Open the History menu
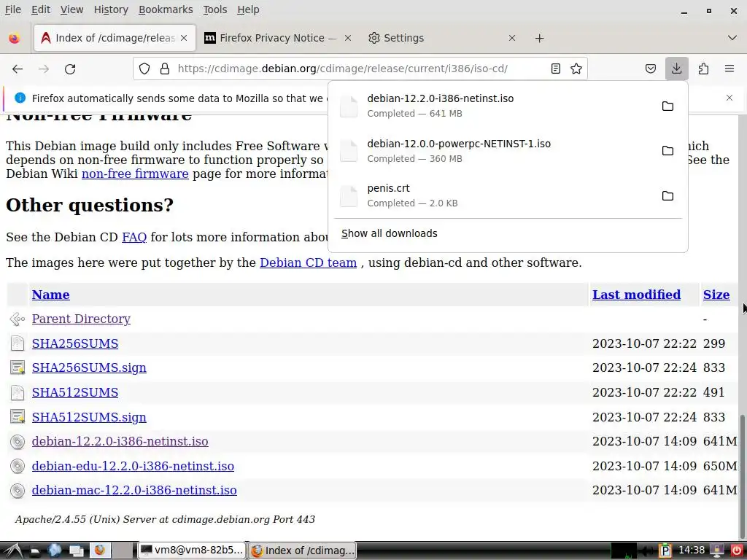The width and height of the screenshot is (747, 560). click(x=111, y=9)
